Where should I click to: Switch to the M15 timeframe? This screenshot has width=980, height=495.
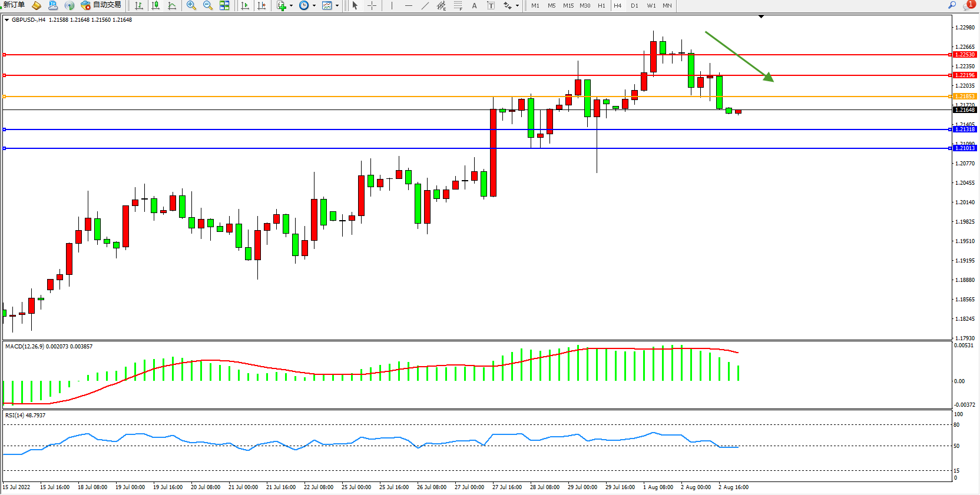pyautogui.click(x=568, y=5)
